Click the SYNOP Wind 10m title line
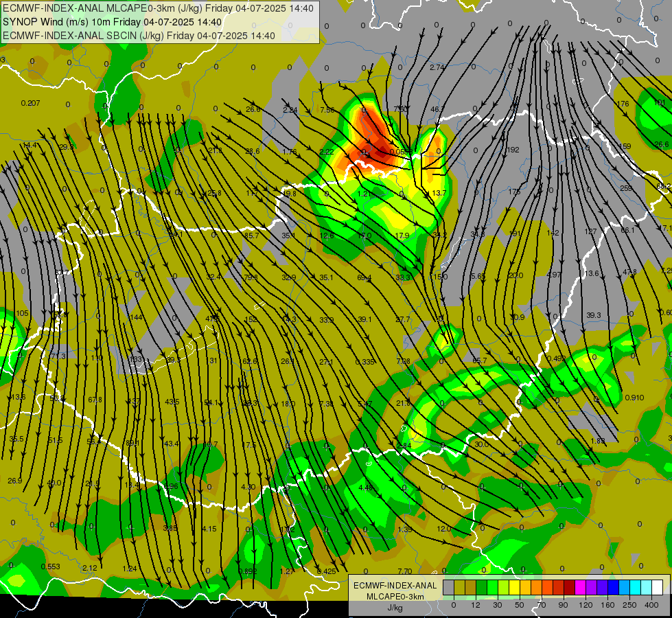The image size is (672, 618). [113, 22]
